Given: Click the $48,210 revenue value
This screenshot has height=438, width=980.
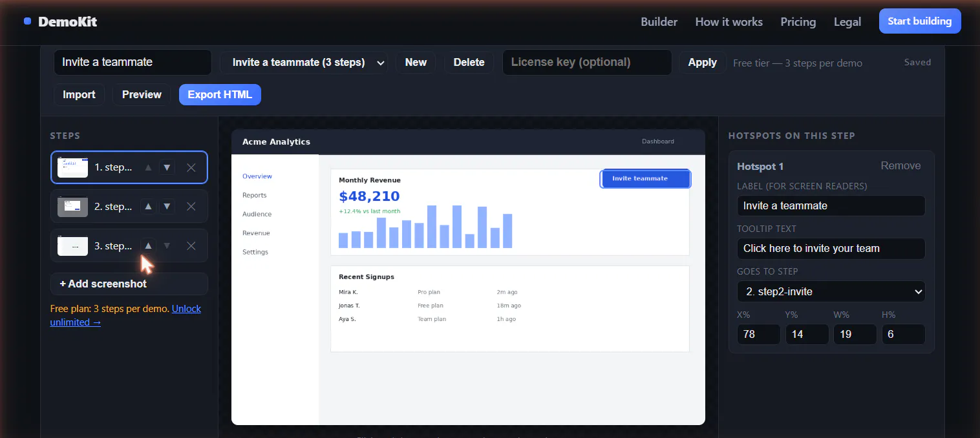Looking at the screenshot, I should click(369, 196).
